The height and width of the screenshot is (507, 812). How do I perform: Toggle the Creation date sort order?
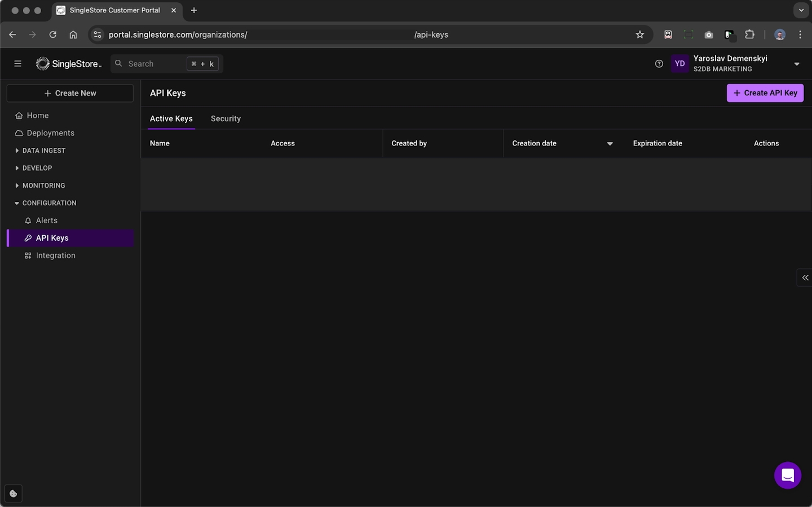click(610, 144)
